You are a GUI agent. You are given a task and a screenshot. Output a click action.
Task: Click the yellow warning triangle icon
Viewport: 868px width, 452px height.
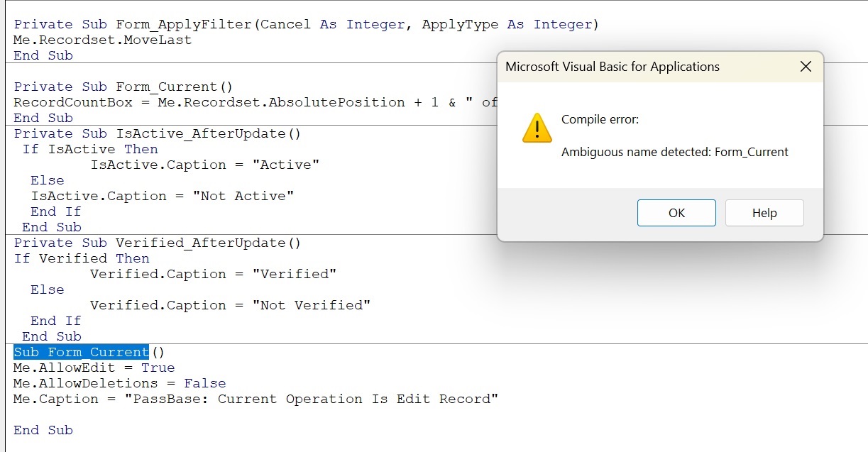pyautogui.click(x=537, y=128)
